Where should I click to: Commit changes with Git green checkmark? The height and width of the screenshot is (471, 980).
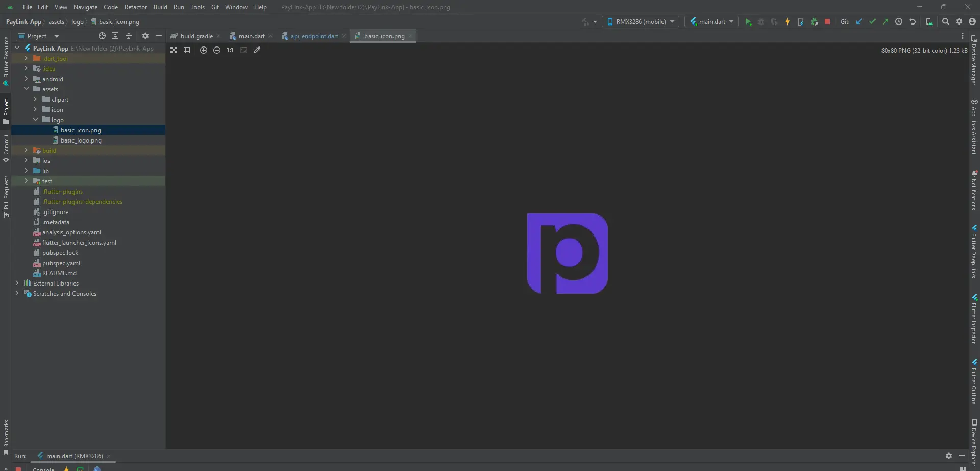(x=872, y=22)
